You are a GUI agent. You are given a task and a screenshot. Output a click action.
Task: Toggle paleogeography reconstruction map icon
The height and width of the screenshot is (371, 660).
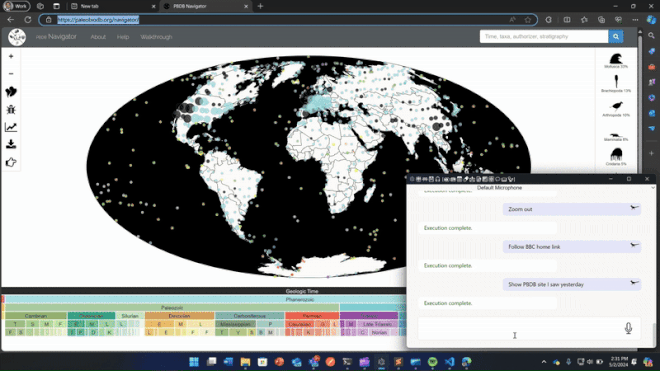pyautogui.click(x=11, y=92)
